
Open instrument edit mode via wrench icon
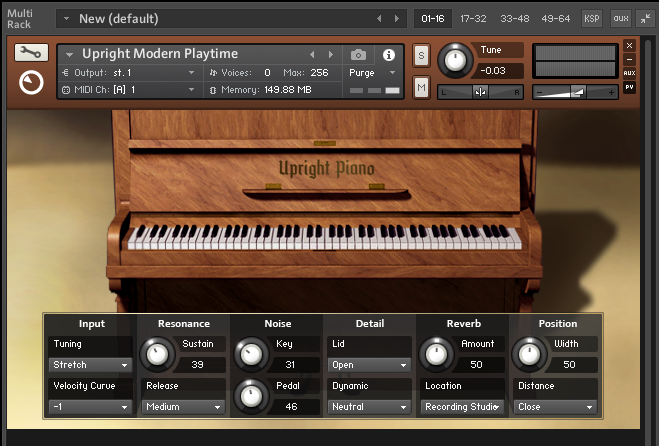[x=31, y=53]
